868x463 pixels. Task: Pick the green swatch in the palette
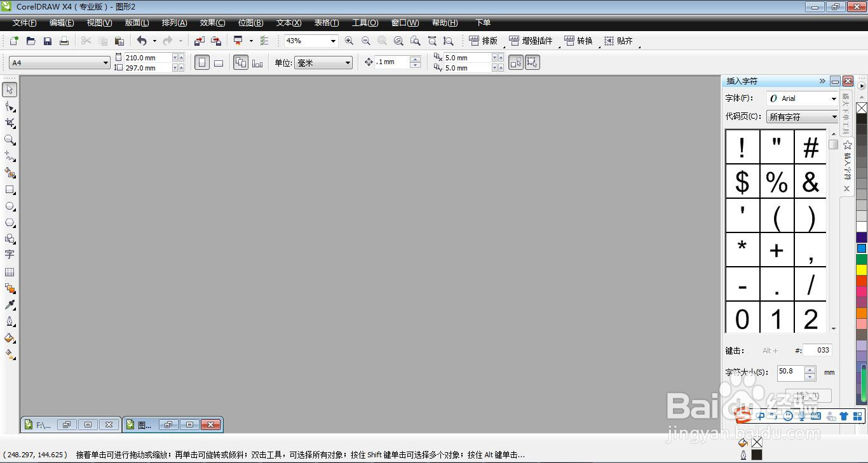click(x=862, y=259)
